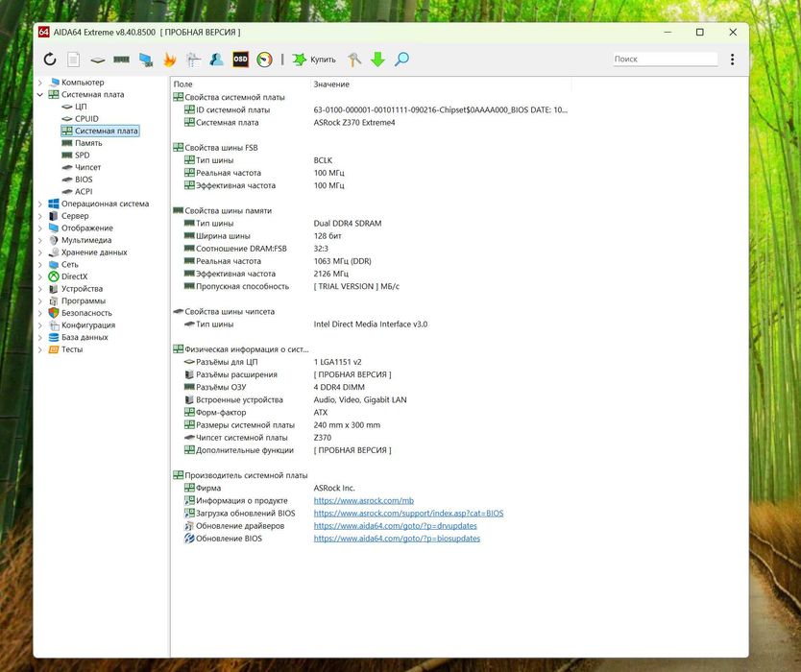
Task: Open the three-dot options menu
Action: (x=733, y=60)
